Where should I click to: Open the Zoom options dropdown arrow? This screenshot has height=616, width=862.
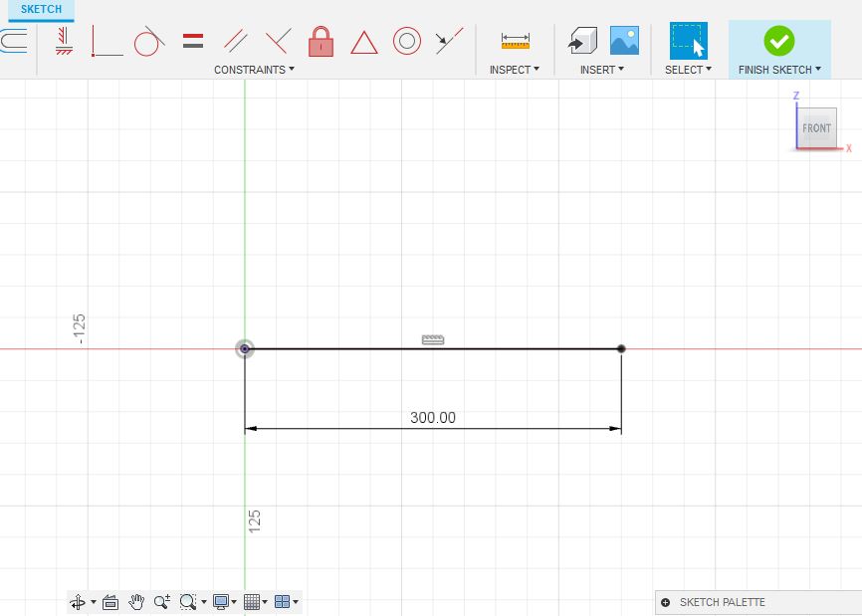pyautogui.click(x=204, y=602)
